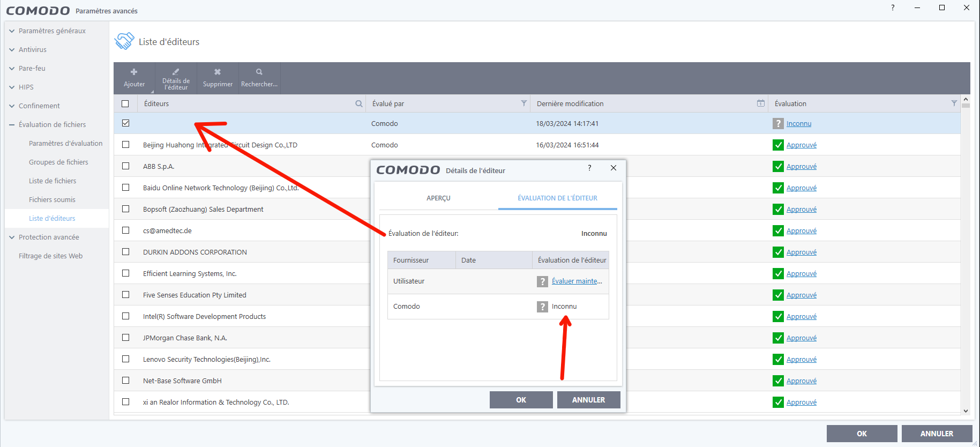Collapse Évaluation de fichiers section

click(x=12, y=125)
